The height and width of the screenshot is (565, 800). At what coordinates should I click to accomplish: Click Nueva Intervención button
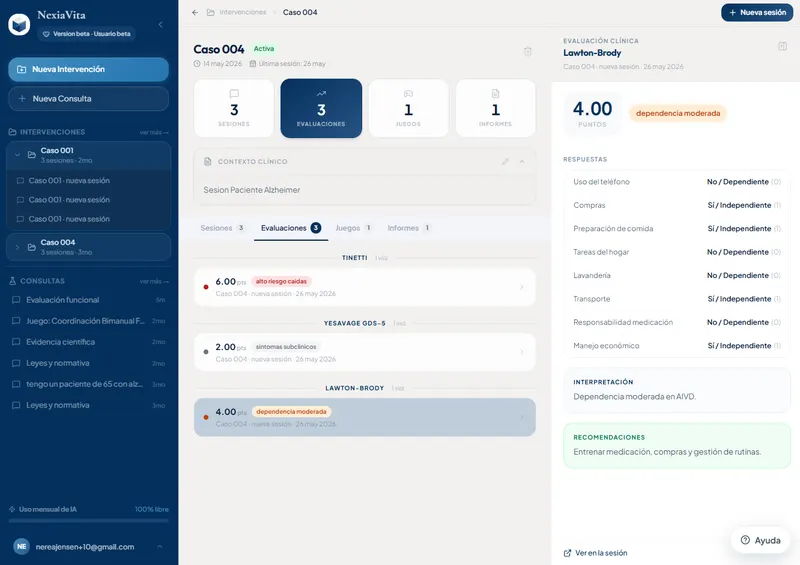tap(88, 69)
